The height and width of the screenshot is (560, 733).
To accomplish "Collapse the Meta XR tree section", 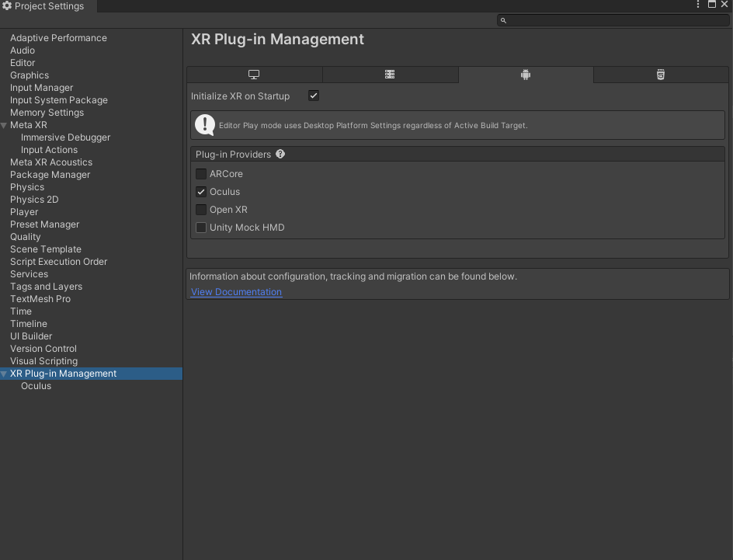I will tap(5, 125).
